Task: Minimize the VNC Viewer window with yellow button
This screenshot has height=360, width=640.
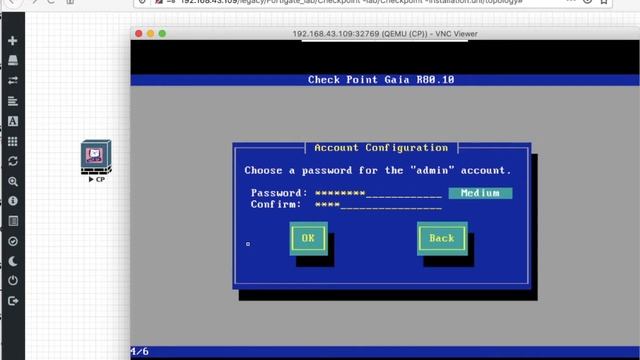Action: click(151, 33)
